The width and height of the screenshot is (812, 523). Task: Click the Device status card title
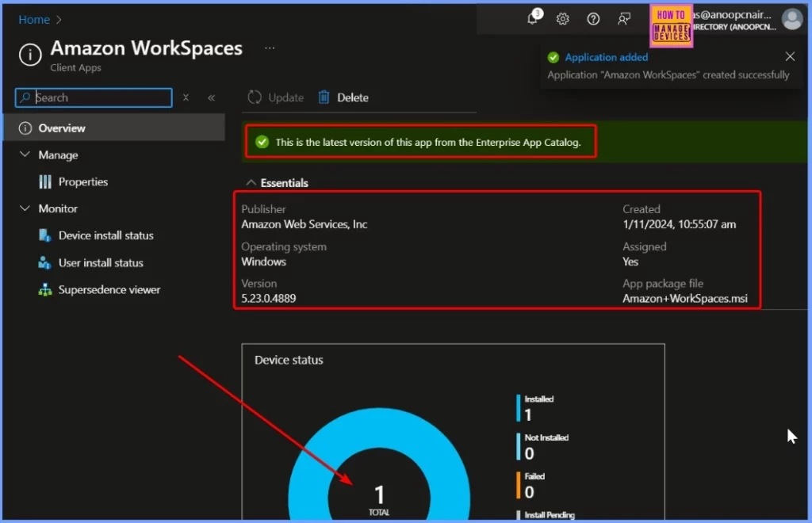(289, 360)
